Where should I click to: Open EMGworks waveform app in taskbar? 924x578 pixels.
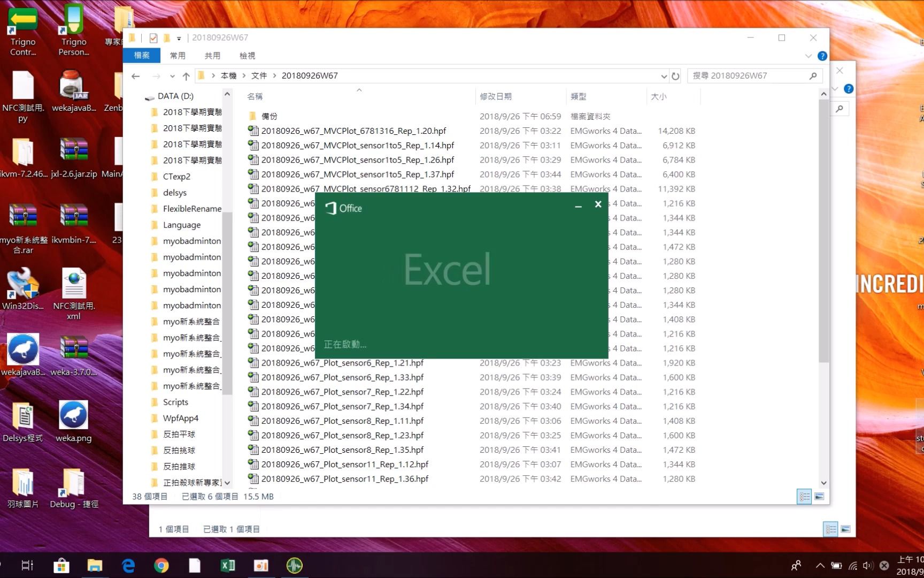pos(294,565)
